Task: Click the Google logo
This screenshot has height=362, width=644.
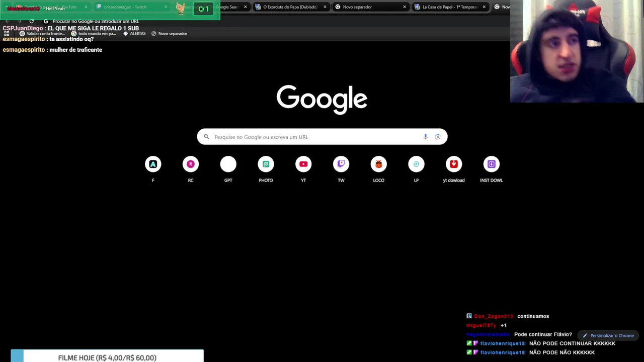Action: click(x=322, y=100)
